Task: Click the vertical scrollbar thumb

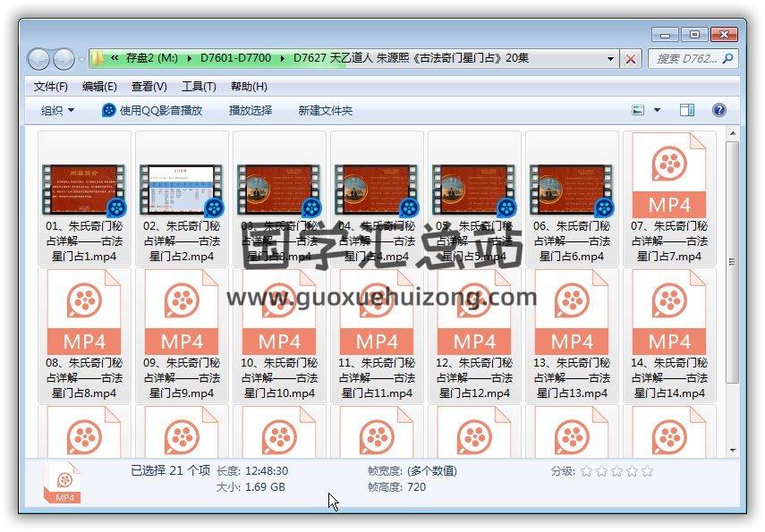Action: pos(733,259)
